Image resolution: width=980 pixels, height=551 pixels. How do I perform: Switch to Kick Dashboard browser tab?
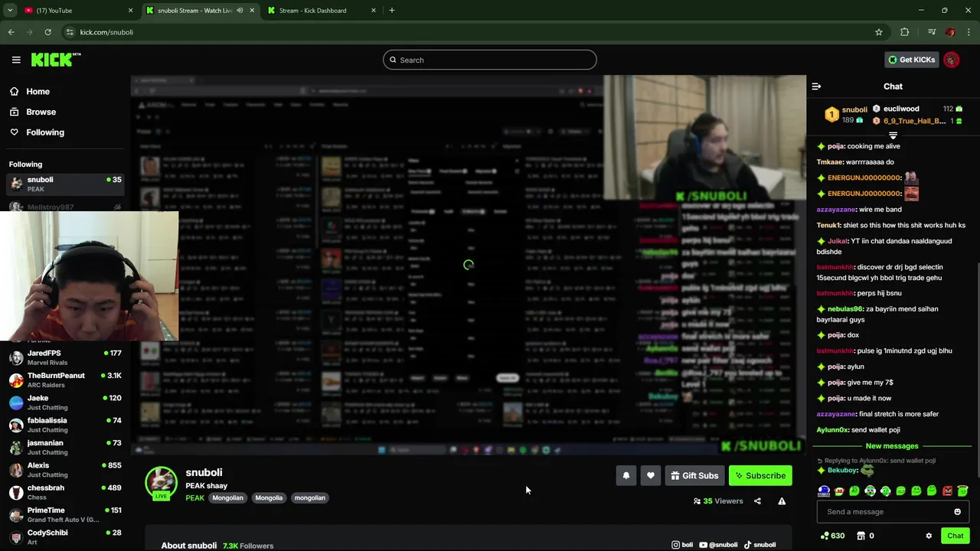click(320, 11)
